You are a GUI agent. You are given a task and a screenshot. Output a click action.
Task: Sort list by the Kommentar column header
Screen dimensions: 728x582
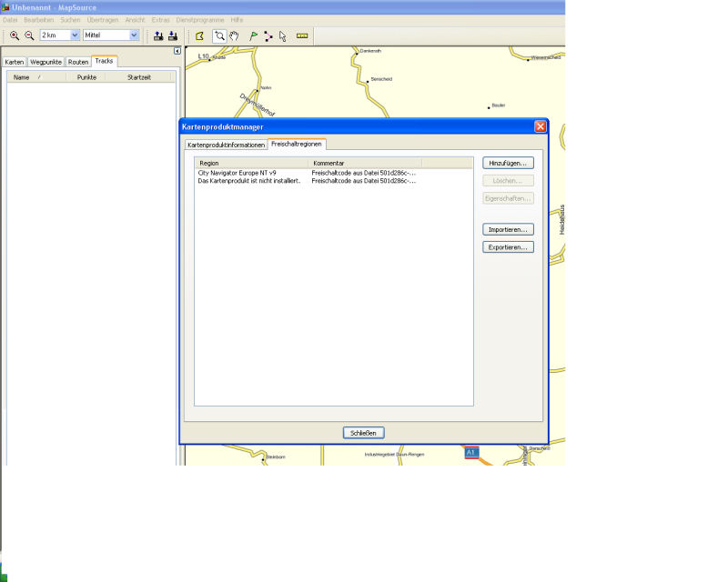point(365,163)
